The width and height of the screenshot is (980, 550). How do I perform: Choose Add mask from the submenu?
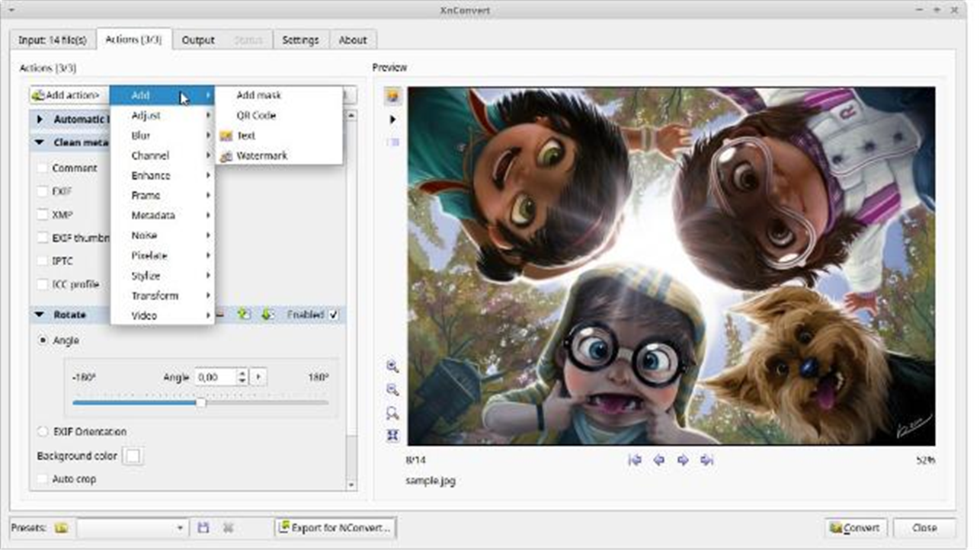pos(279,95)
